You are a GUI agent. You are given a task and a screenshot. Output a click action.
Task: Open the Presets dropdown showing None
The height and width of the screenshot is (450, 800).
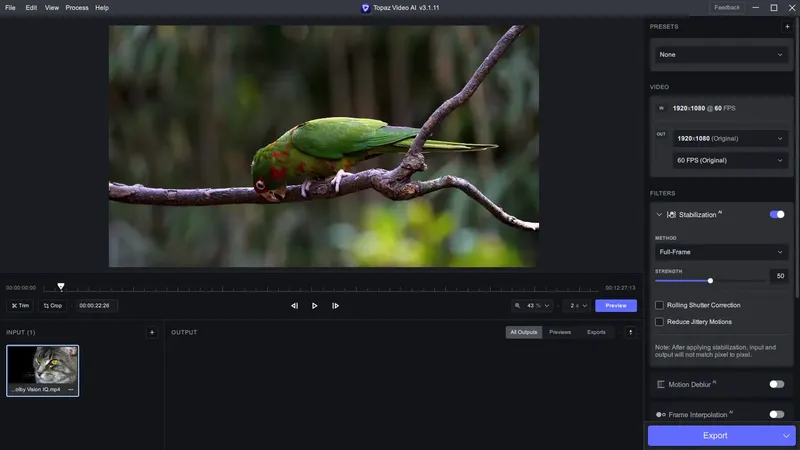point(721,55)
